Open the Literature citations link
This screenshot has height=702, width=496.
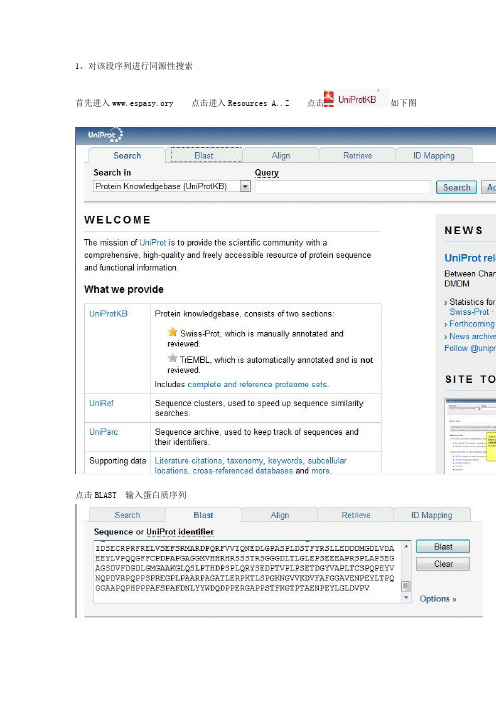click(x=188, y=461)
